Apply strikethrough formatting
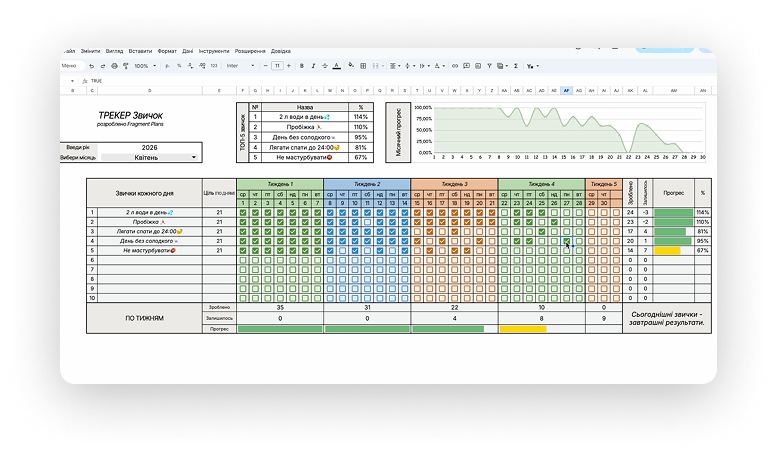This screenshot has width=777, height=456. coord(324,66)
